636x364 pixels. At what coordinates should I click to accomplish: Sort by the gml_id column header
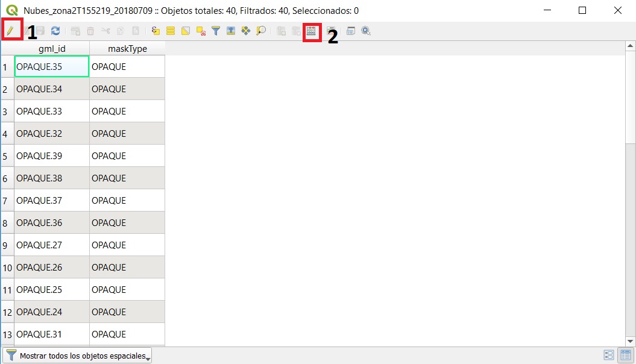pyautogui.click(x=52, y=49)
